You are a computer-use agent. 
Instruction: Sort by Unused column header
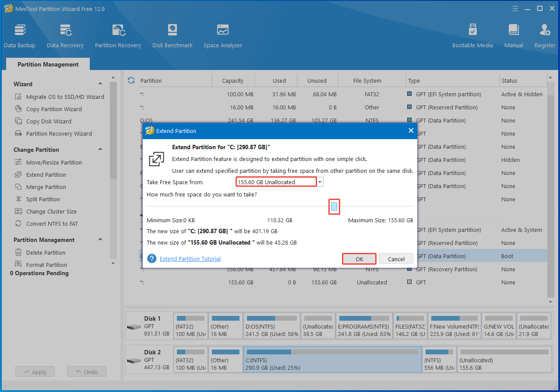317,80
